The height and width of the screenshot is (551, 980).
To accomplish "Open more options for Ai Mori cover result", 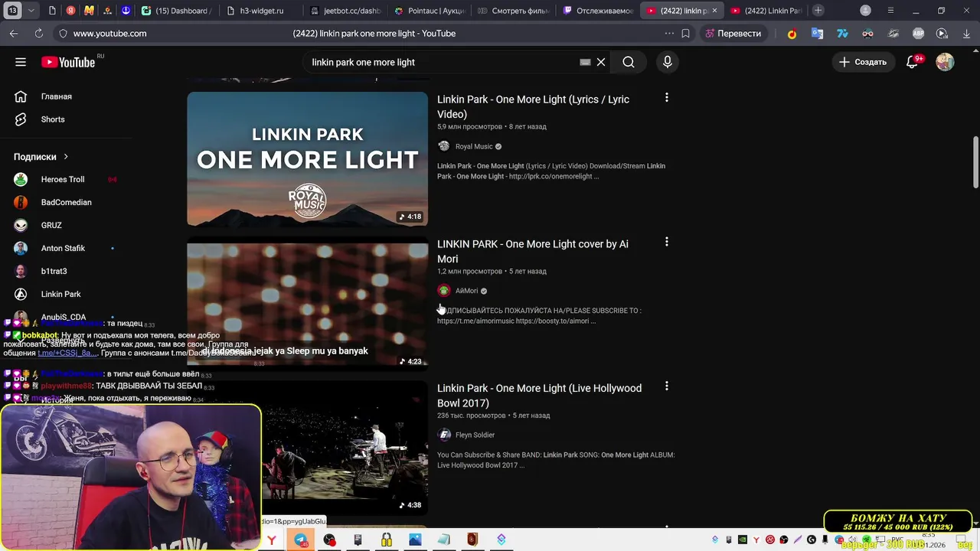I will pyautogui.click(x=666, y=242).
